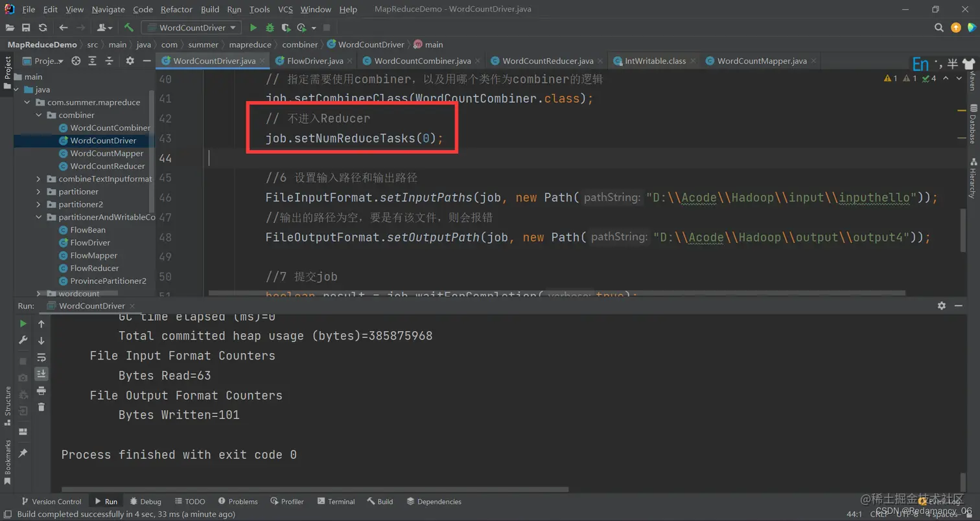Image resolution: width=980 pixels, height=521 pixels.
Task: Switch to the FlowDriver.java tab
Action: [314, 61]
